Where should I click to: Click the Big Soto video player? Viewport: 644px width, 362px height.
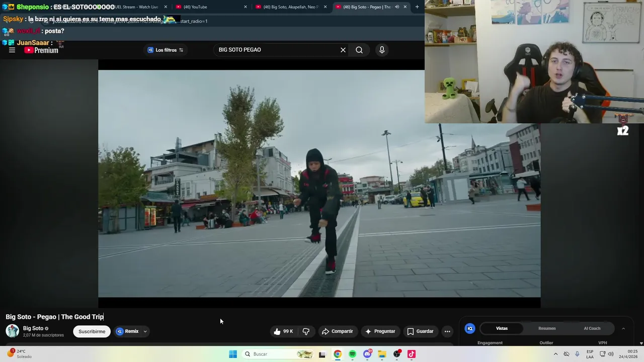pos(319,184)
